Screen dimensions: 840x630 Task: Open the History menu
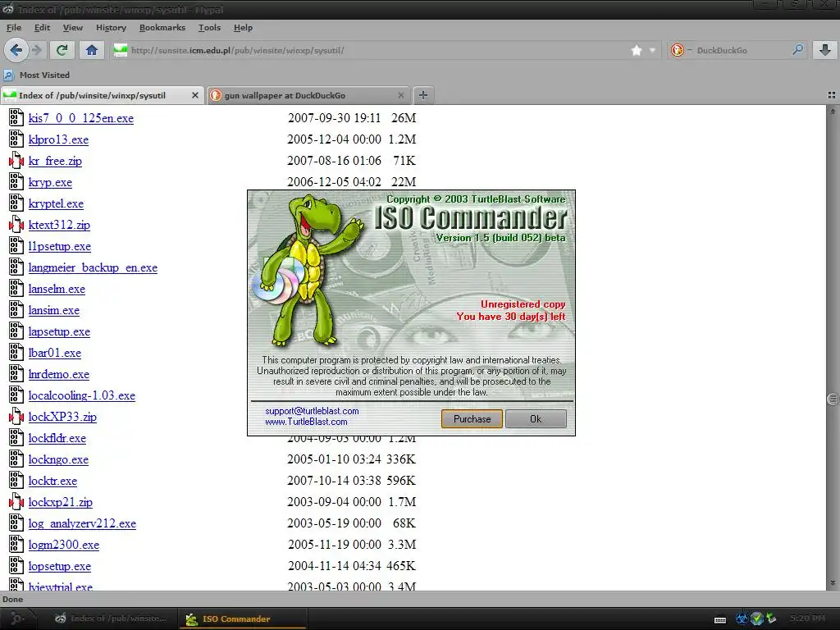(x=111, y=27)
